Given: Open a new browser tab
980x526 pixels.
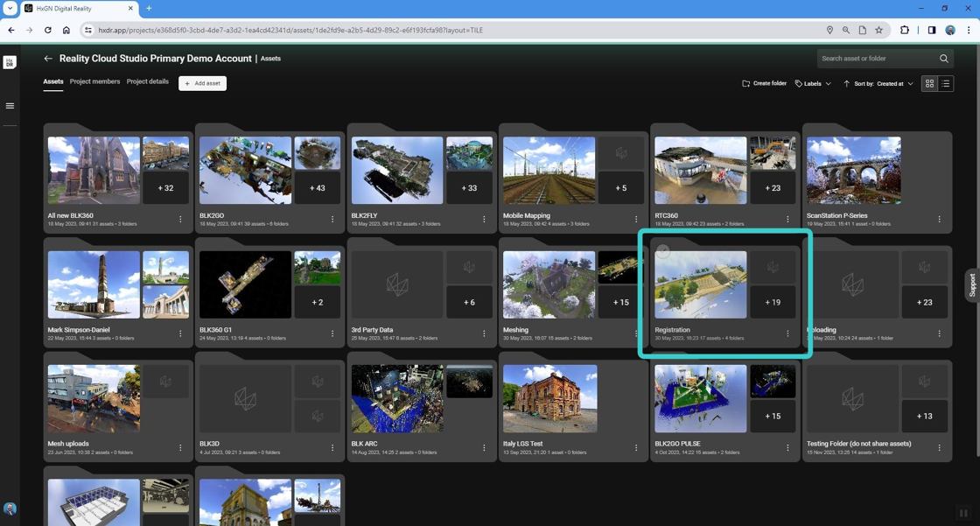Looking at the screenshot, I should click(149, 8).
